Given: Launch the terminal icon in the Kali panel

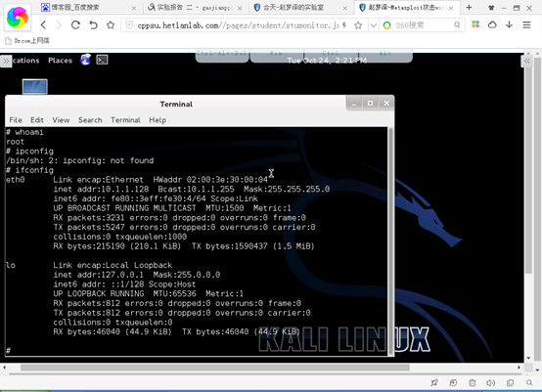Looking at the screenshot, I should click(102, 60).
